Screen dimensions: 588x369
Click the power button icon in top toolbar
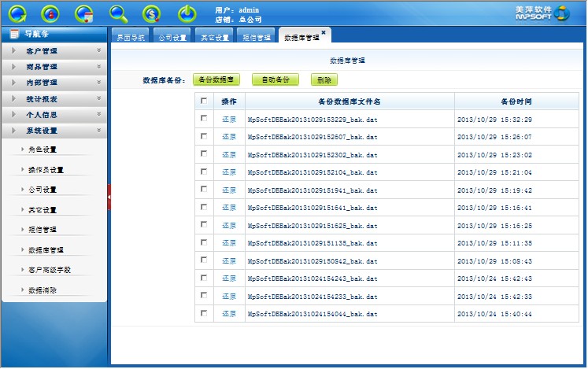tap(187, 13)
